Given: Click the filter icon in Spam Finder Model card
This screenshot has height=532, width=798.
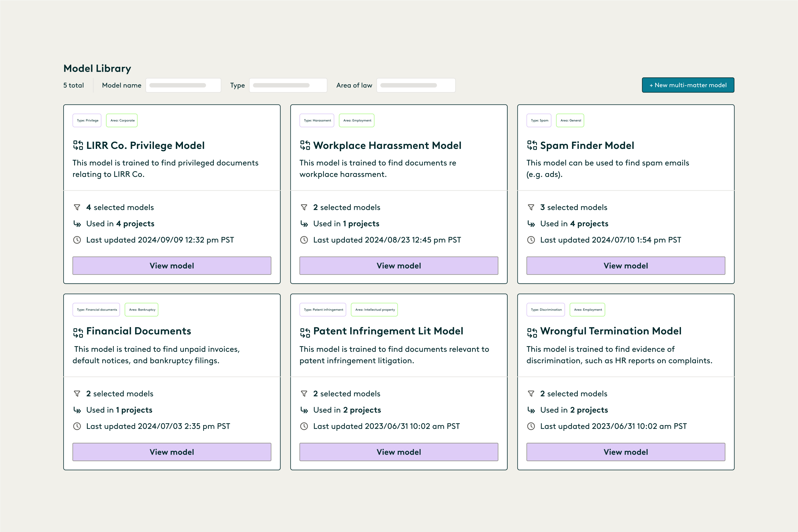Looking at the screenshot, I should click(531, 207).
